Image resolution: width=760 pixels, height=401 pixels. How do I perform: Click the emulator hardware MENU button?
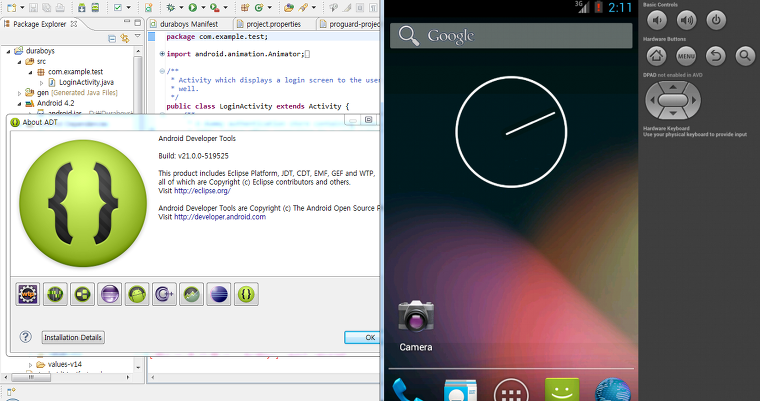tap(686, 56)
